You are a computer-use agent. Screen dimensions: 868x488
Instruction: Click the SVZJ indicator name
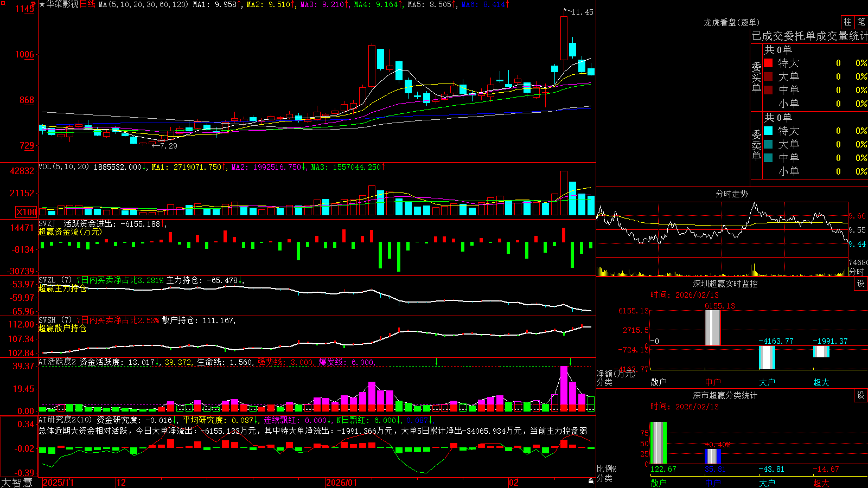coord(47,223)
